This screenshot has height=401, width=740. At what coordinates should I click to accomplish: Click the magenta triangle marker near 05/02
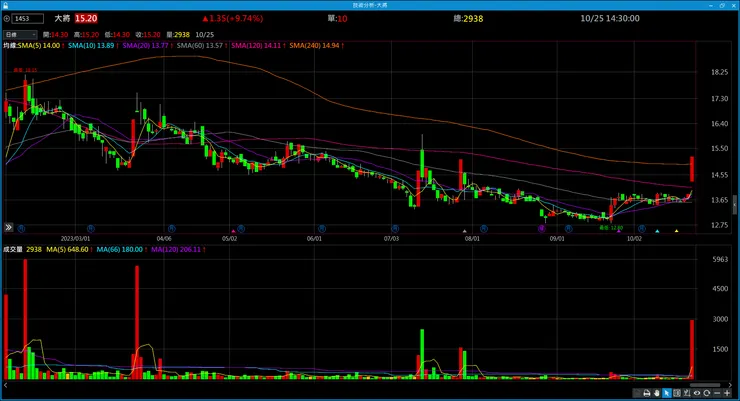[x=234, y=231]
